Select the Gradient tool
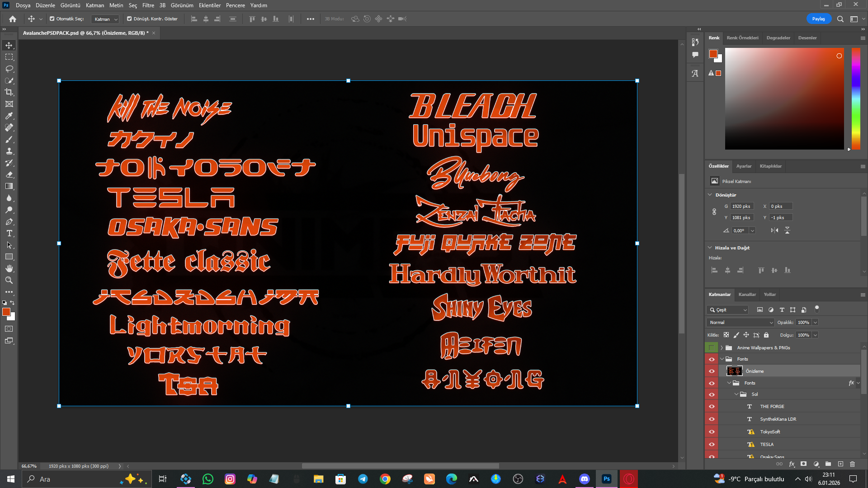 [x=9, y=186]
